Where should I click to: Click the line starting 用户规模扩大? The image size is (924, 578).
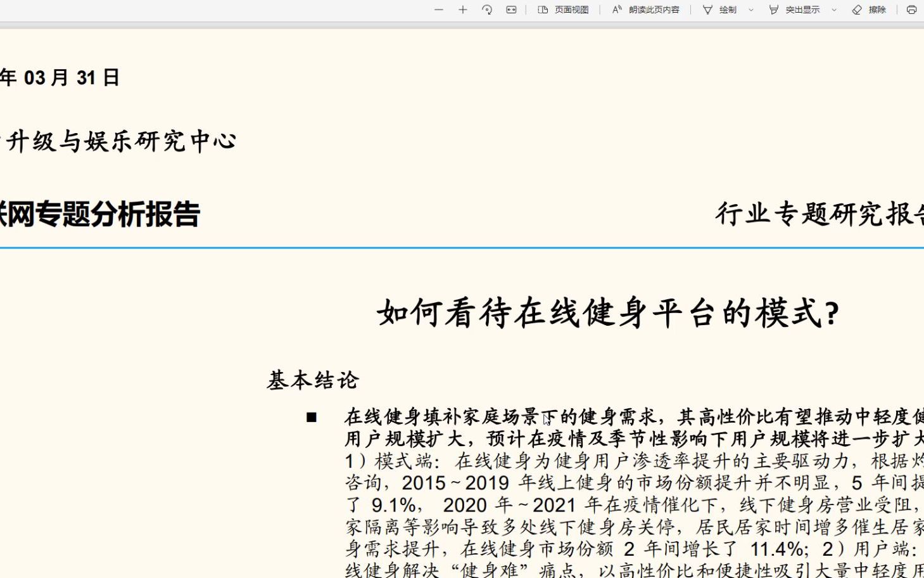[x=634, y=439]
